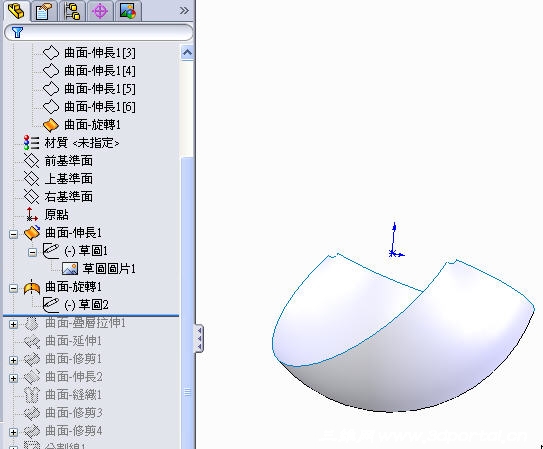Image resolution: width=543 pixels, height=449 pixels.
Task: Switch to the ConfigurationManager tab
Action: pos(72,11)
